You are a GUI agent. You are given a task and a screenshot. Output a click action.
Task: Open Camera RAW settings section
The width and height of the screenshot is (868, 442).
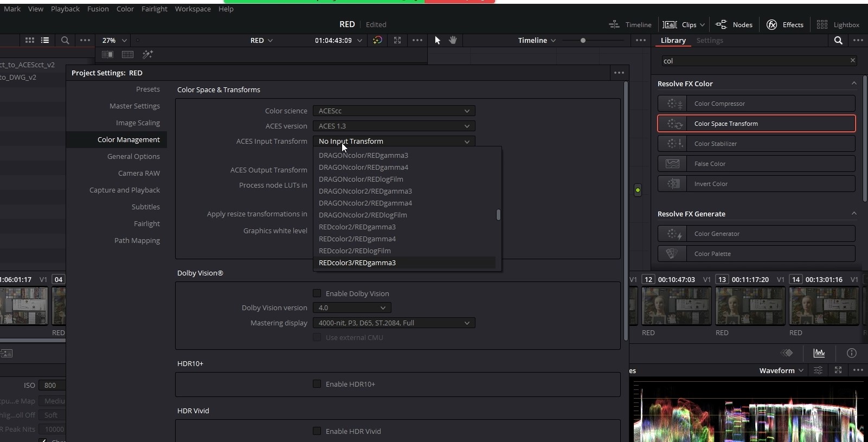[139, 173]
